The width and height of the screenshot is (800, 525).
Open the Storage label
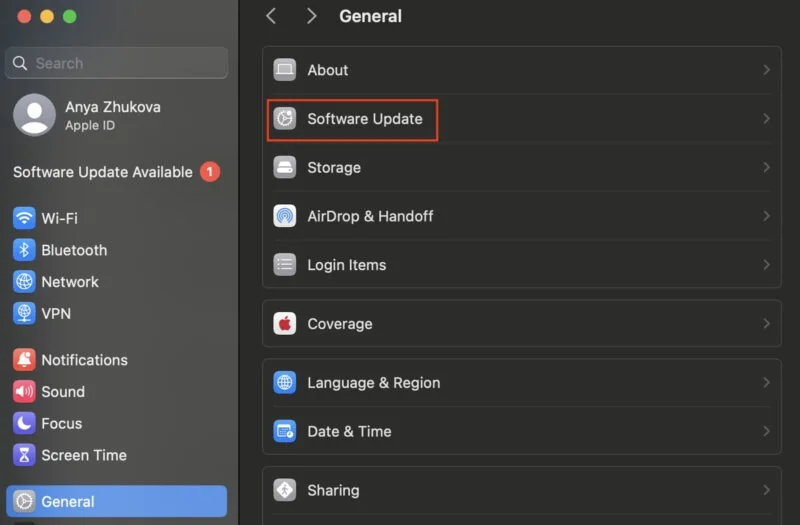pos(334,167)
